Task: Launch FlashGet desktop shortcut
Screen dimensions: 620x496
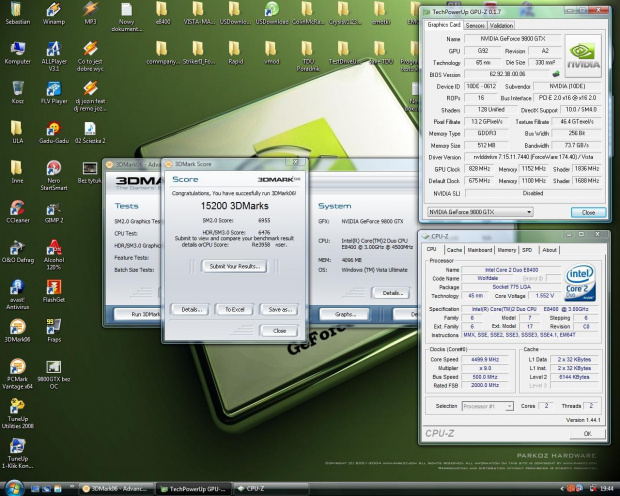Action: 54,291
